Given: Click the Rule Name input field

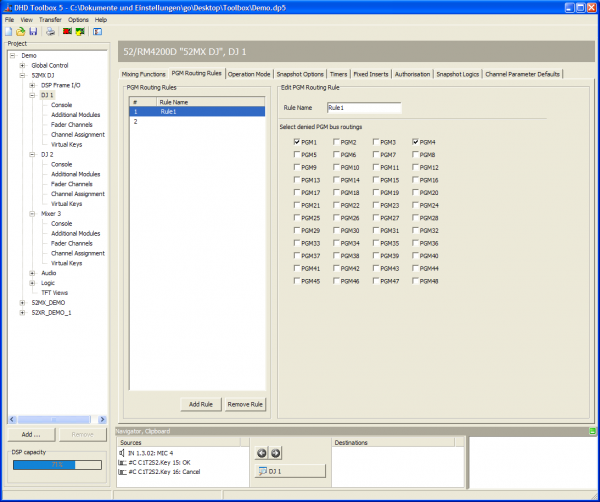Looking at the screenshot, I should (364, 108).
